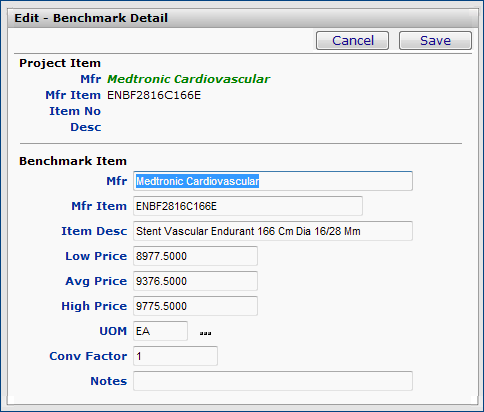Click the Conv Factor input field
The height and width of the screenshot is (412, 484).
175,356
